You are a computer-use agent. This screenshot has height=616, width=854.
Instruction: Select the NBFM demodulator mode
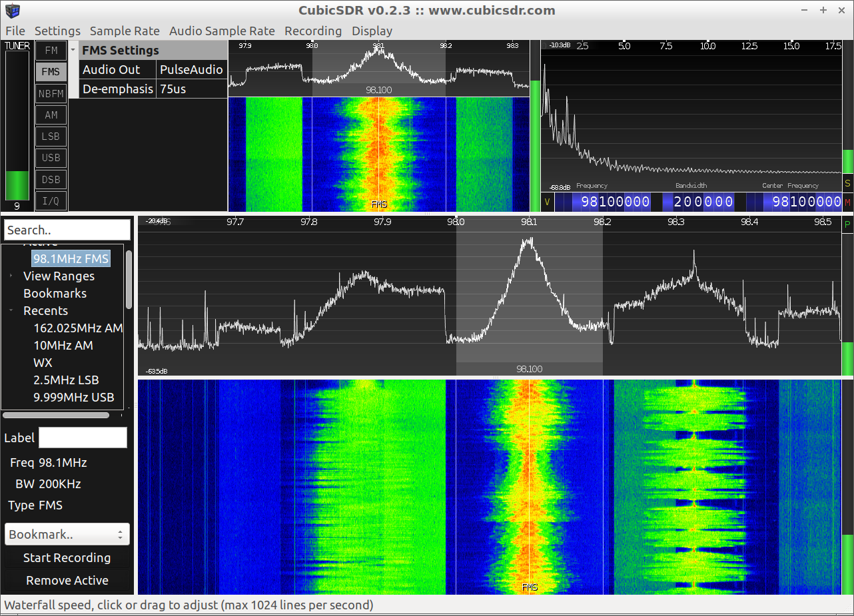(51, 94)
